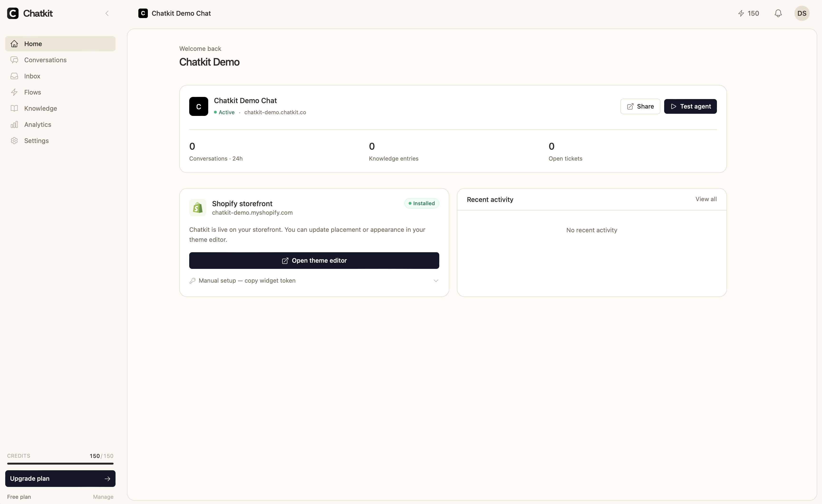Image resolution: width=822 pixels, height=504 pixels.
Task: Open the Home sidebar item
Action: [x=60, y=44]
